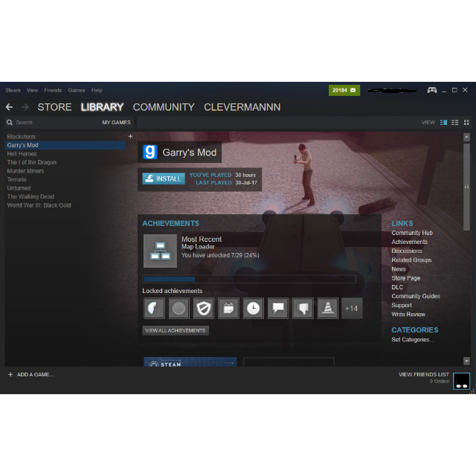The height and width of the screenshot is (476, 476).
Task: Click the friends avatar icon
Action: [x=461, y=381]
